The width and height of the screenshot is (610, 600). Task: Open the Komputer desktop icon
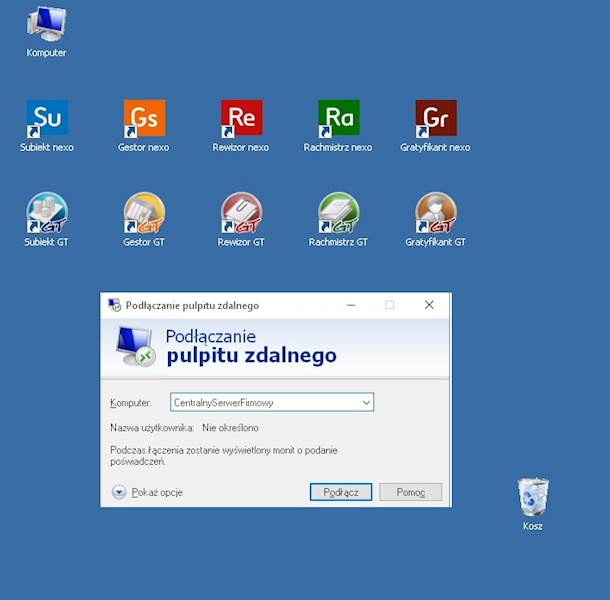(46, 32)
